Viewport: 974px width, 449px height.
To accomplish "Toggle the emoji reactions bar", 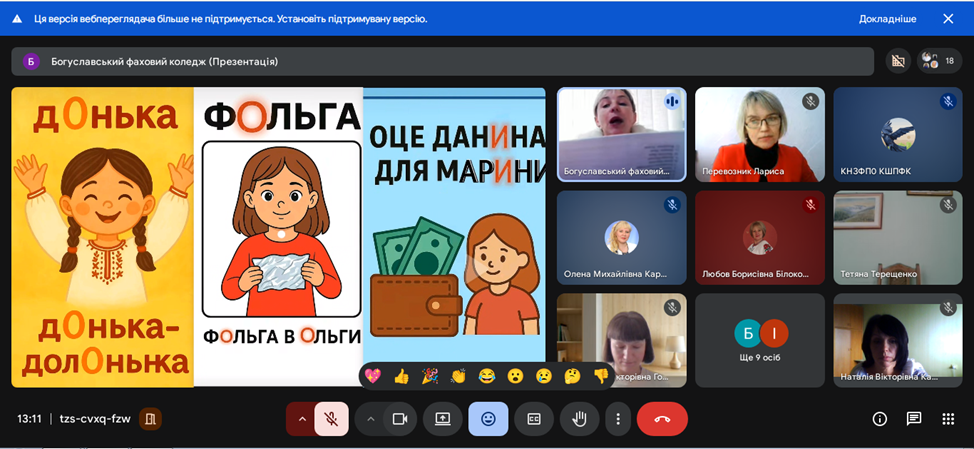I will (x=488, y=419).
